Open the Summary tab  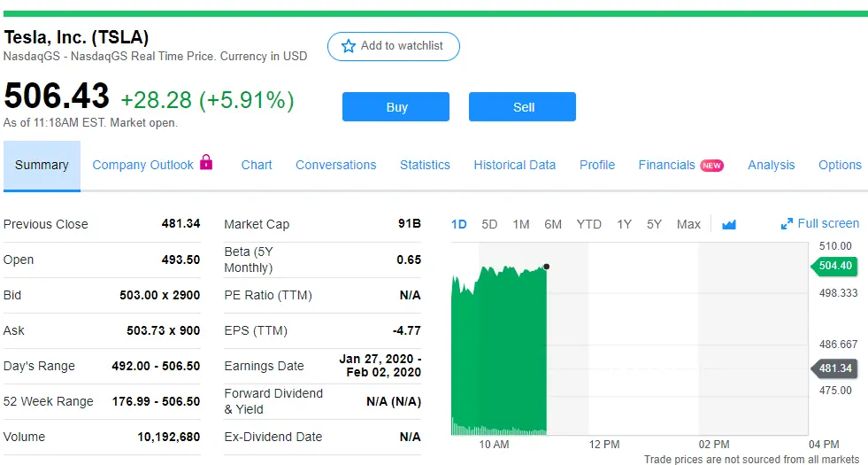pyautogui.click(x=42, y=166)
